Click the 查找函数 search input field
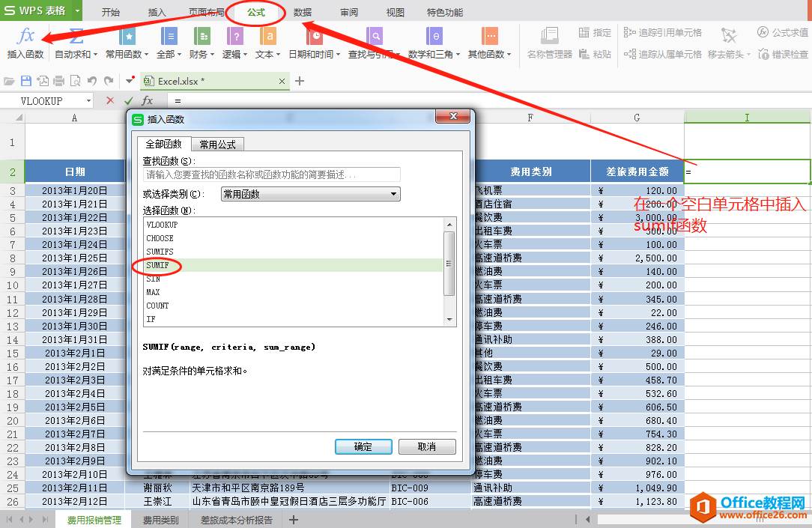The height and width of the screenshot is (528, 812). click(x=271, y=175)
